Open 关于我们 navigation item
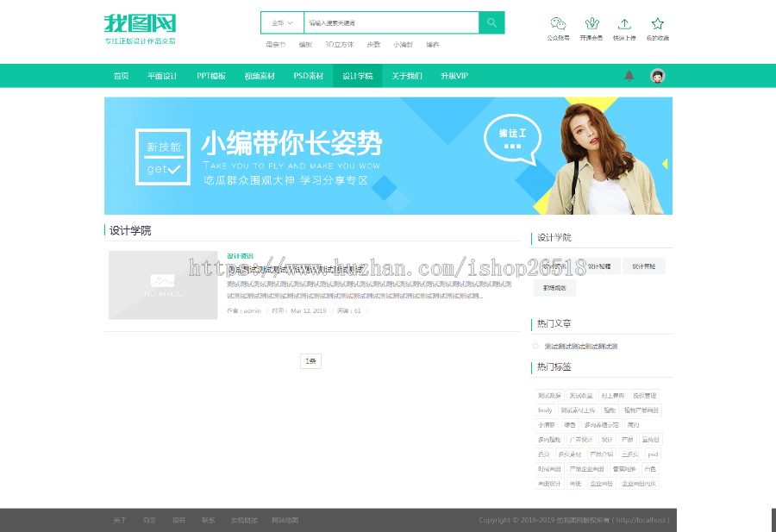Screen dimensions: 776x532 [407, 76]
